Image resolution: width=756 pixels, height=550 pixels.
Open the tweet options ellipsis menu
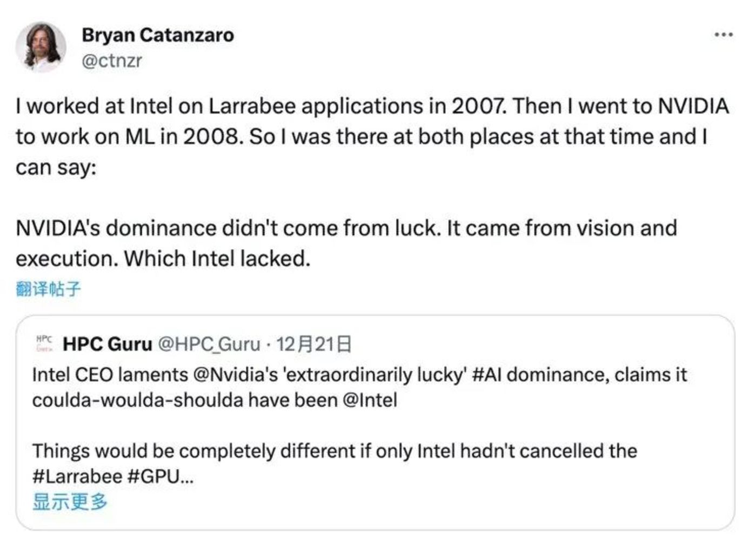(x=722, y=34)
